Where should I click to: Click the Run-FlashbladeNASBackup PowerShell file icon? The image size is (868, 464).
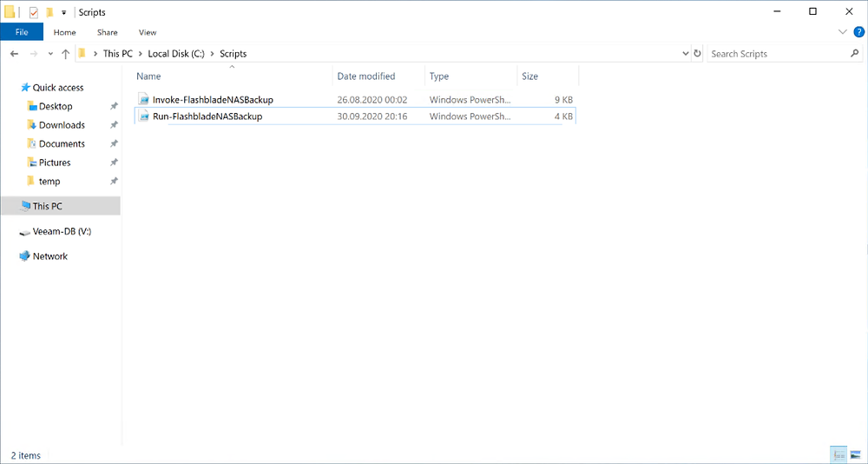click(144, 116)
